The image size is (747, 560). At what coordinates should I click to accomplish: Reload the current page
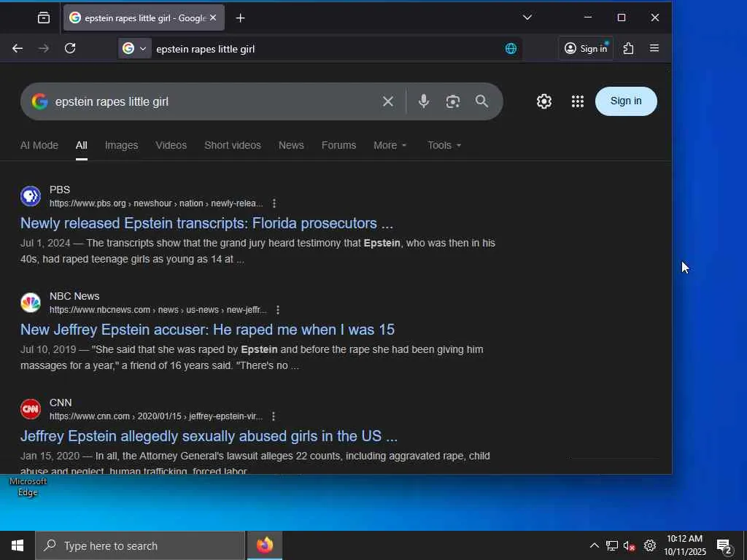70,49
